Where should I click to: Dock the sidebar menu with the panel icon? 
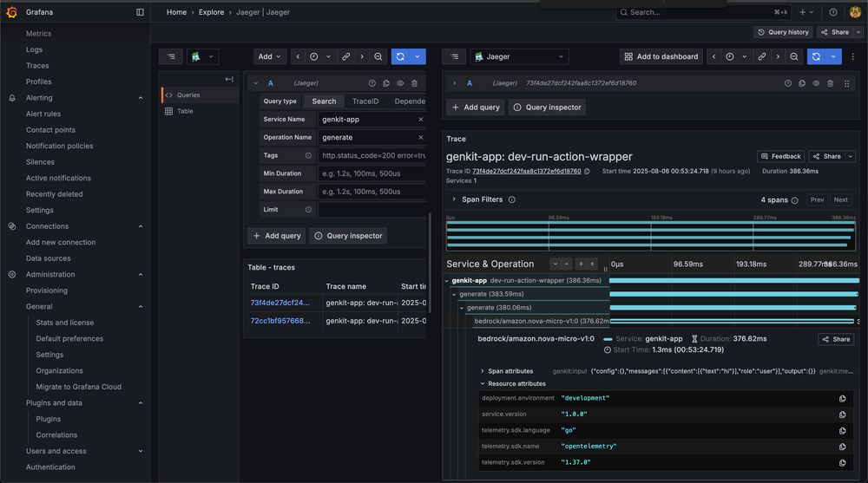[x=140, y=12]
